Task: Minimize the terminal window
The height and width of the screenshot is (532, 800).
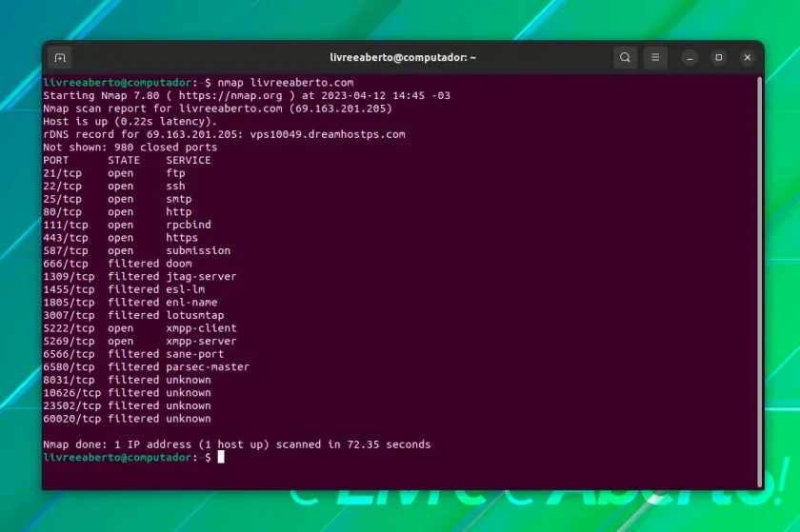Action: click(x=690, y=58)
